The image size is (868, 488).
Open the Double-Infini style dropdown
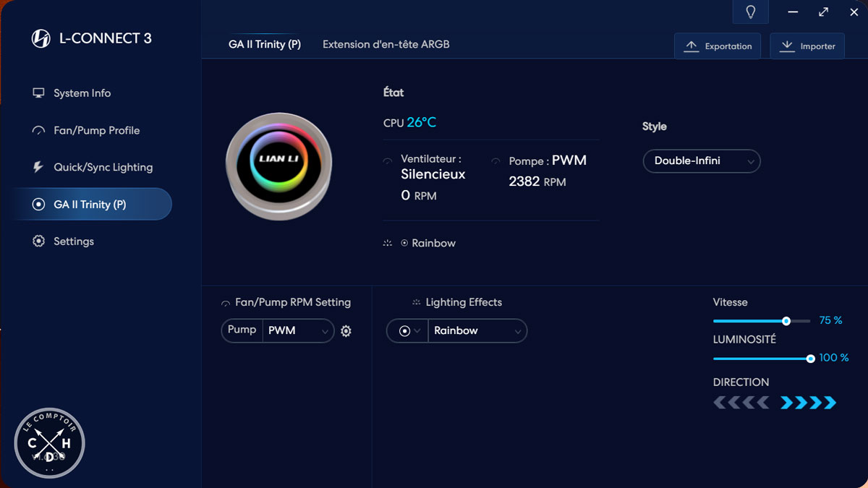pos(701,161)
